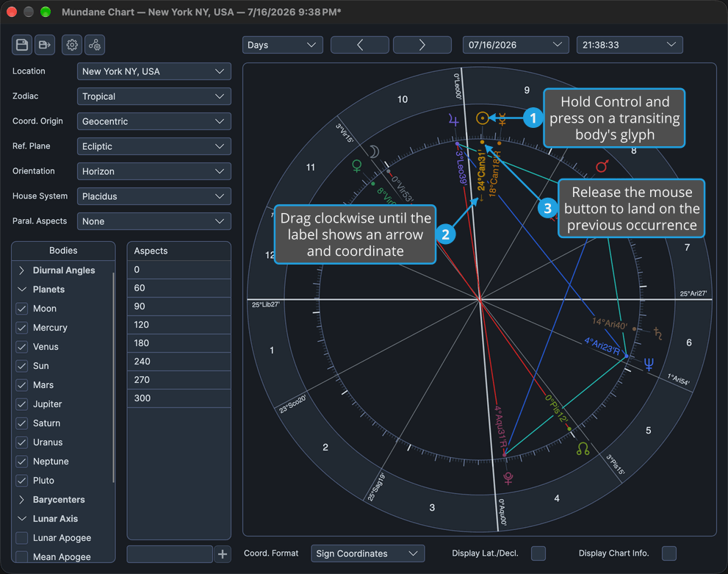Open the Location dropdown
The image size is (728, 574).
pyautogui.click(x=154, y=71)
